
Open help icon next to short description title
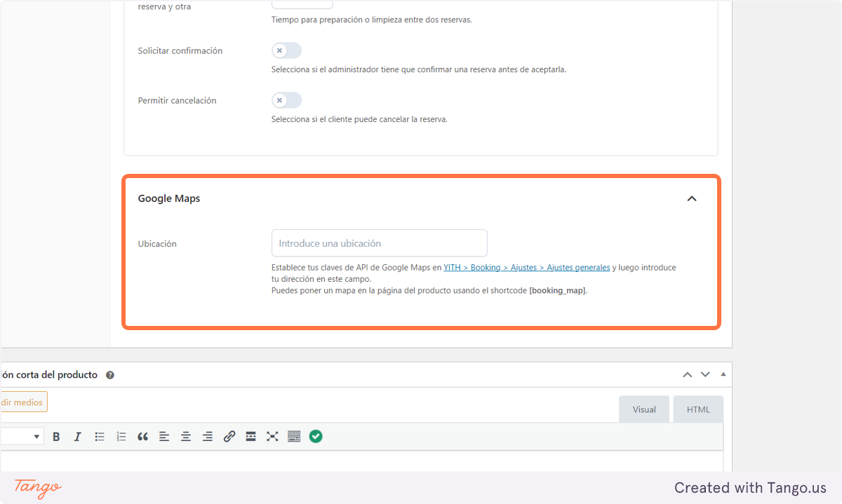pos(110,375)
